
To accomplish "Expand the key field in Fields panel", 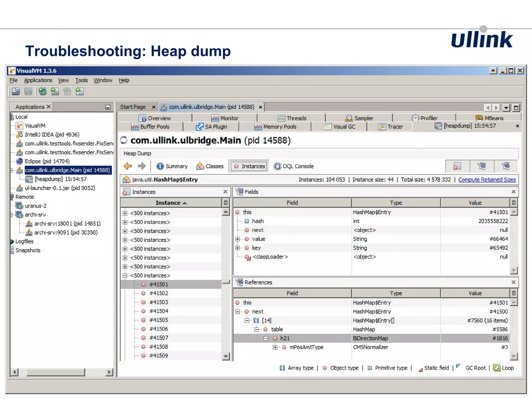I will pyautogui.click(x=237, y=248).
